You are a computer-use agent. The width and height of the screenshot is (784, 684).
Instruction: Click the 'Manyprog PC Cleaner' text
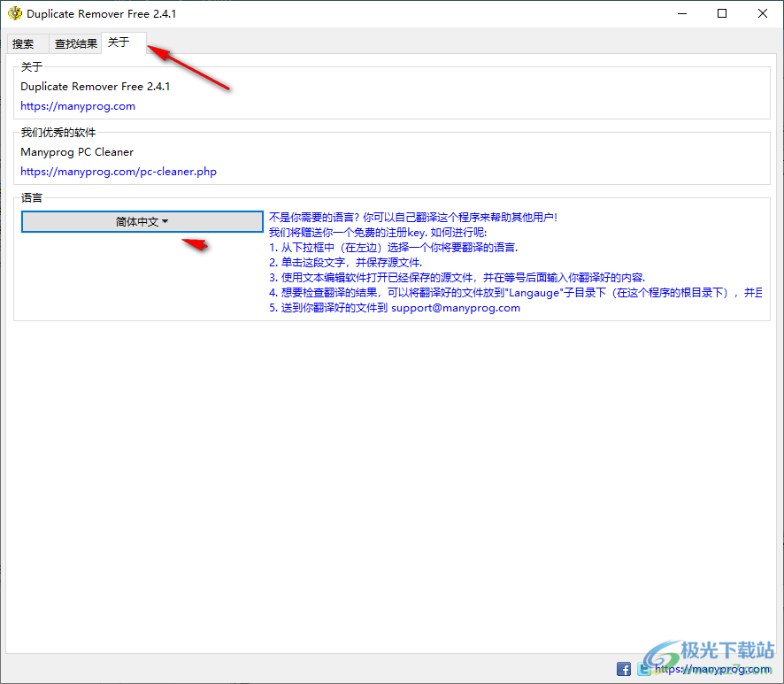tap(77, 152)
